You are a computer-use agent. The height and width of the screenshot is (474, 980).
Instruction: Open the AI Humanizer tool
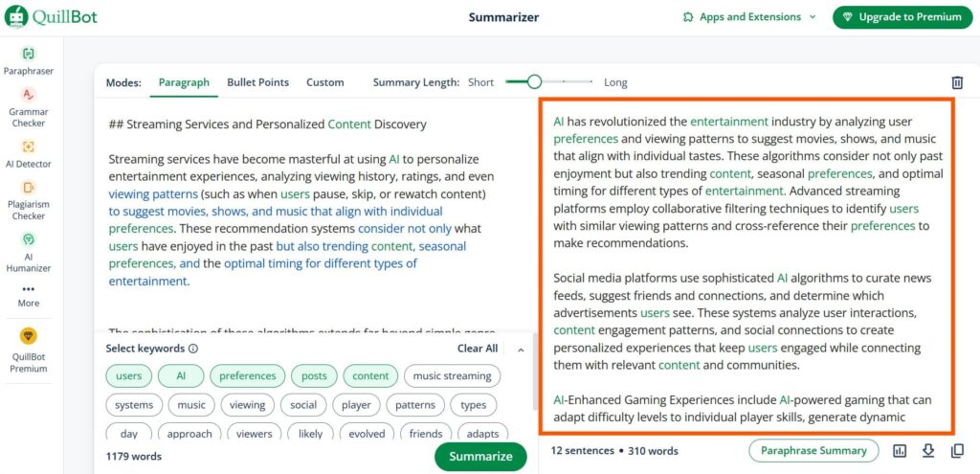[28, 252]
